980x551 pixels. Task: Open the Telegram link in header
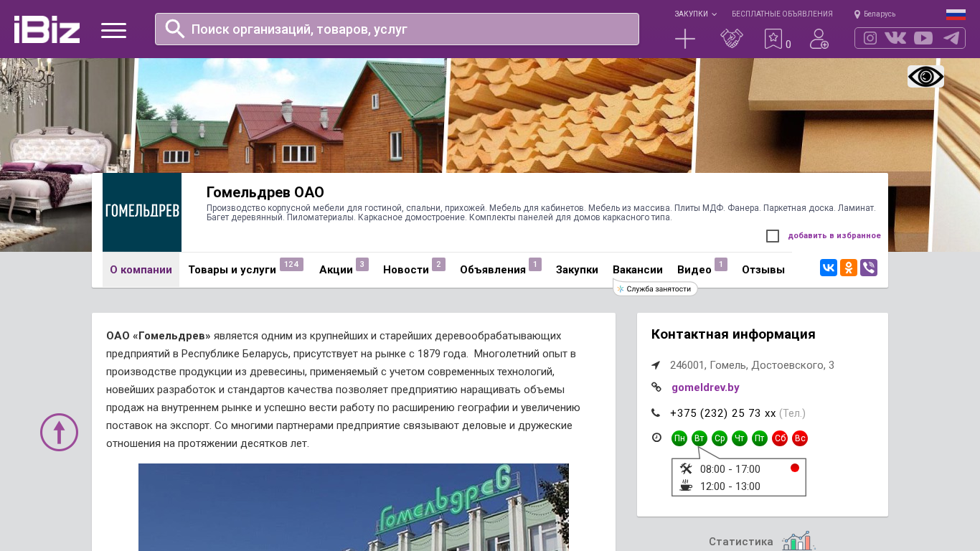click(951, 38)
